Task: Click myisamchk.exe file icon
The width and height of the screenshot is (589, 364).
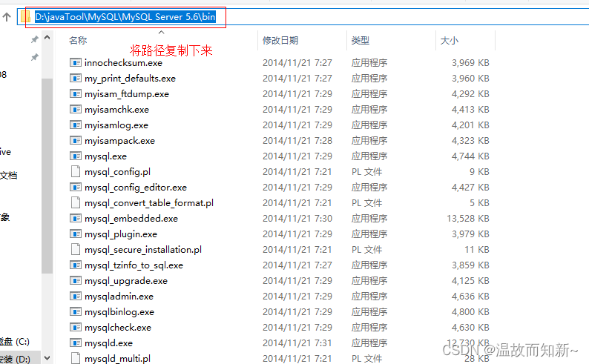Action: [76, 109]
